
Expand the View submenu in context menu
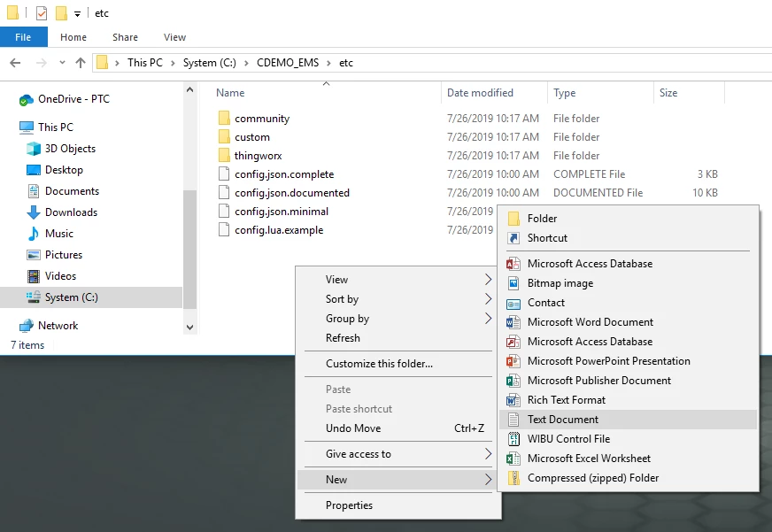pos(488,280)
